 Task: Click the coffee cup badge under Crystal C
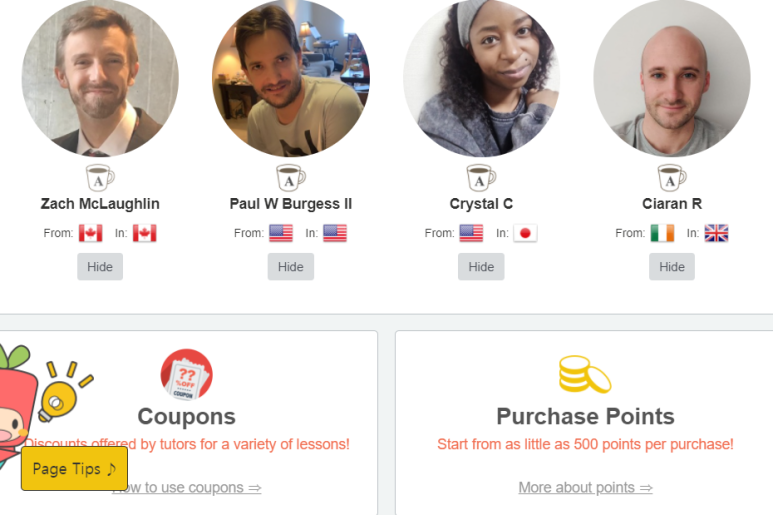point(481,178)
